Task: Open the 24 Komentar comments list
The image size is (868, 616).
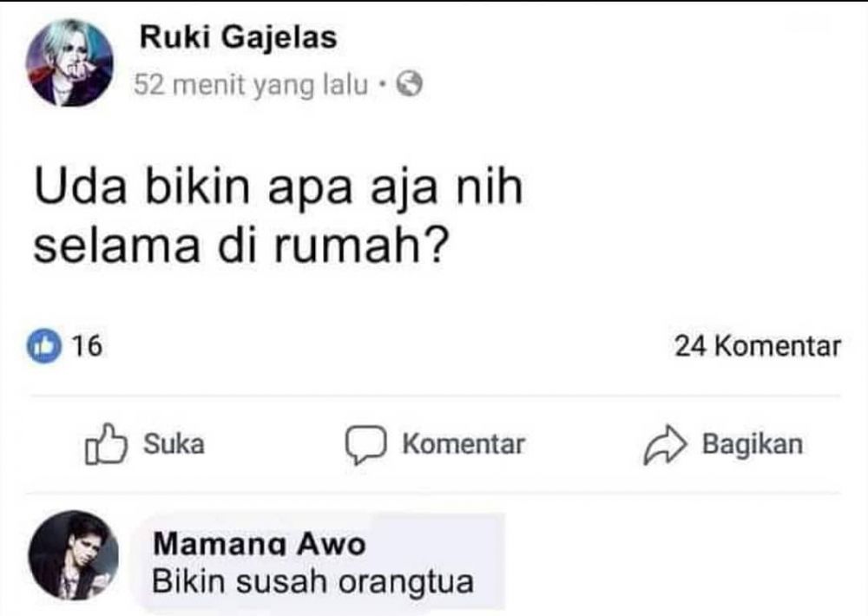Action: [756, 345]
